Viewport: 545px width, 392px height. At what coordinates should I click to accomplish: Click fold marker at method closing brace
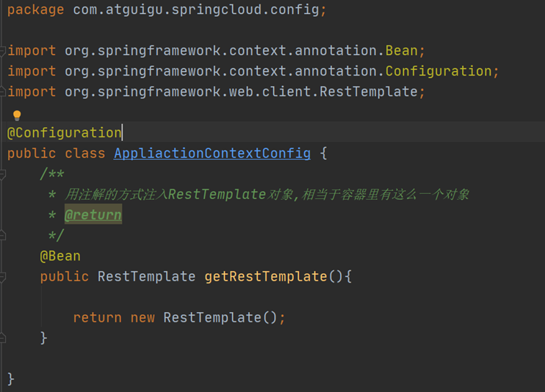pos(2,338)
